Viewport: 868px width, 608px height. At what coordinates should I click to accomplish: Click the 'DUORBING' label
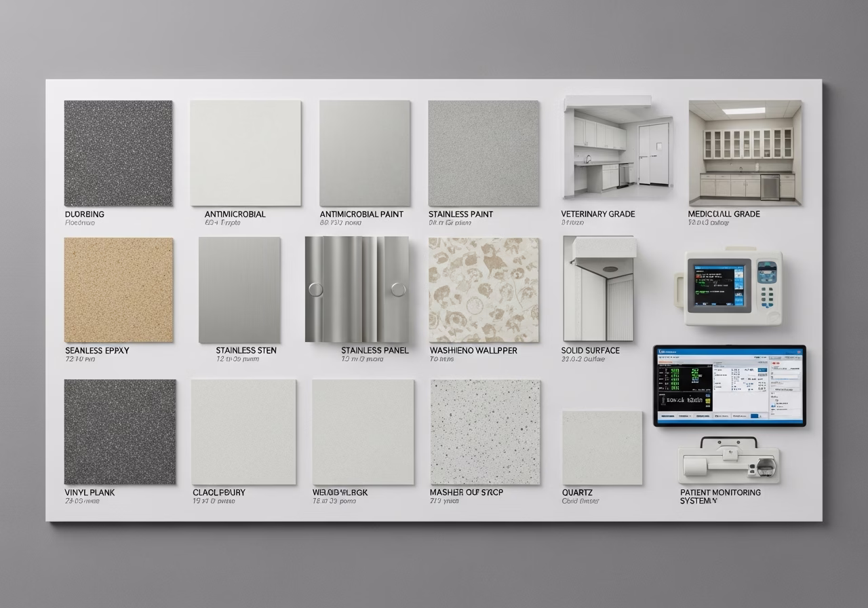tap(85, 214)
